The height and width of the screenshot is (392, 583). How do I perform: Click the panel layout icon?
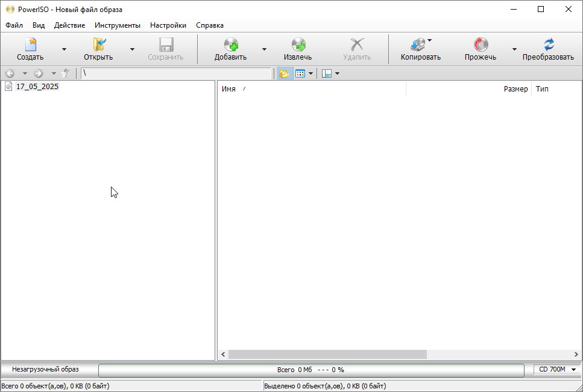[327, 73]
